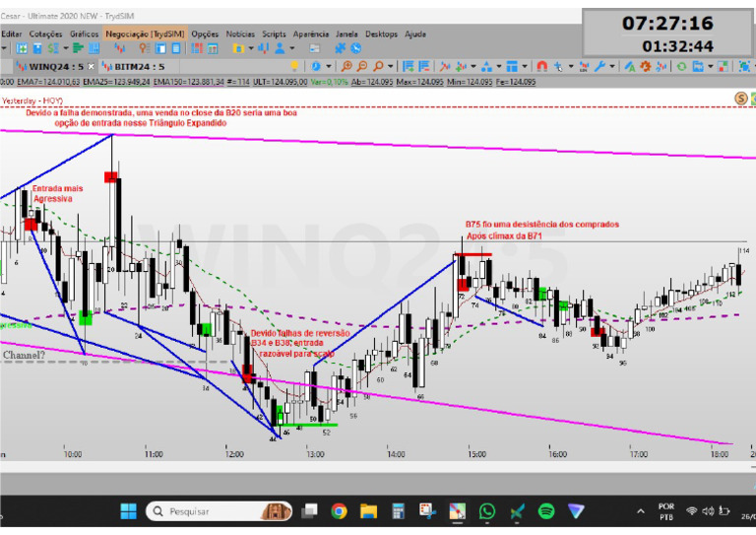Click the blue puzzle piece plugin icon

click(341, 48)
